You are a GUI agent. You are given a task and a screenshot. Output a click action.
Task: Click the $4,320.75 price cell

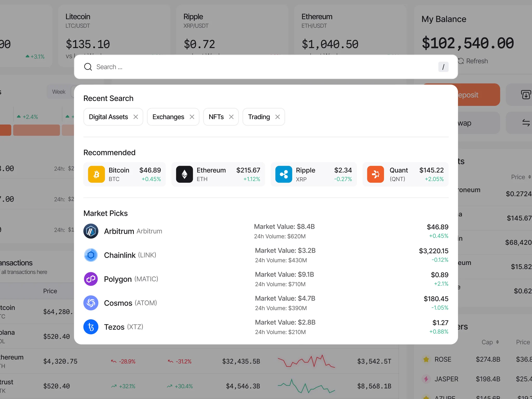tap(60, 361)
